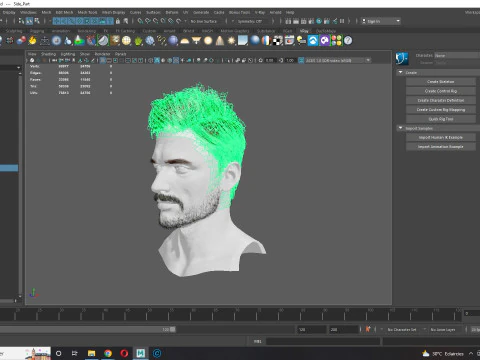Click Create Custom Rig Mapping button

point(441,110)
